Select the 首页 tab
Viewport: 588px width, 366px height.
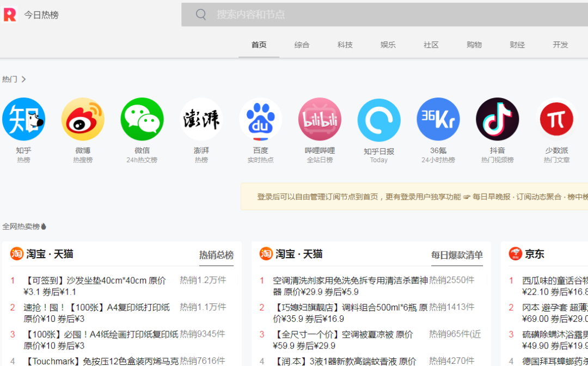(259, 45)
